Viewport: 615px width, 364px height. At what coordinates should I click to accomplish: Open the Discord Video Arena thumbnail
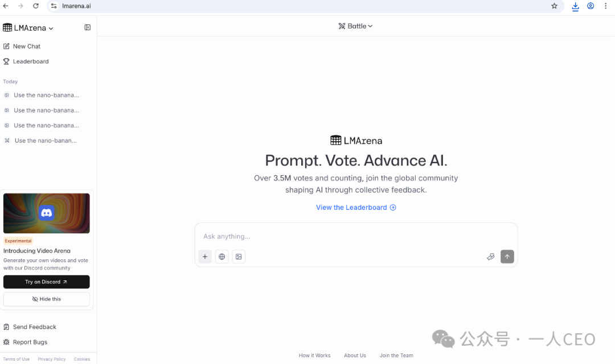tap(46, 213)
